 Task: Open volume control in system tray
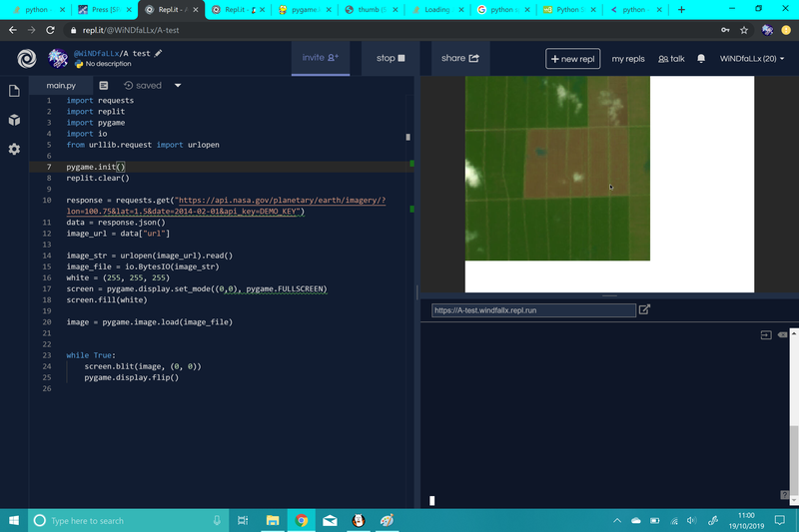click(691, 520)
